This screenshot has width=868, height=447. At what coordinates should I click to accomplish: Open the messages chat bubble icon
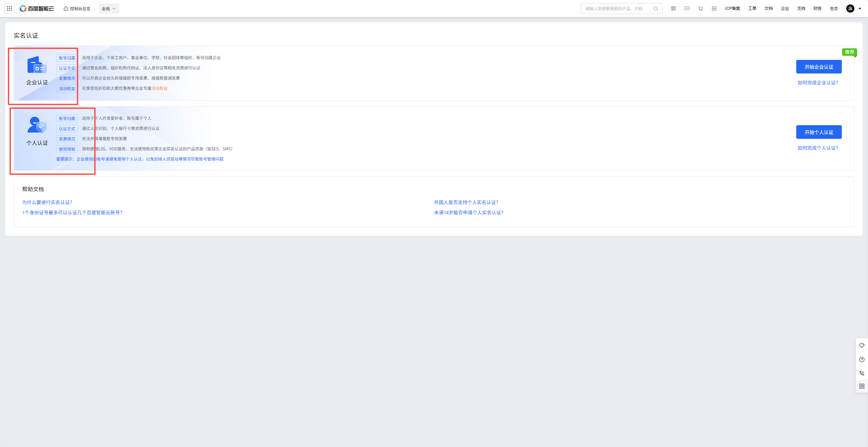click(x=687, y=9)
